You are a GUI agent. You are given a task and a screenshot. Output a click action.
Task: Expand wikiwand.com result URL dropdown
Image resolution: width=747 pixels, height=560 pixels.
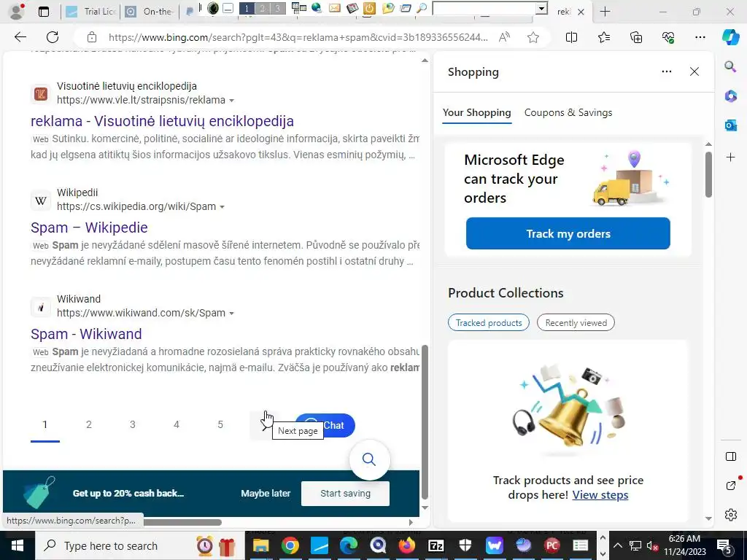(231, 314)
